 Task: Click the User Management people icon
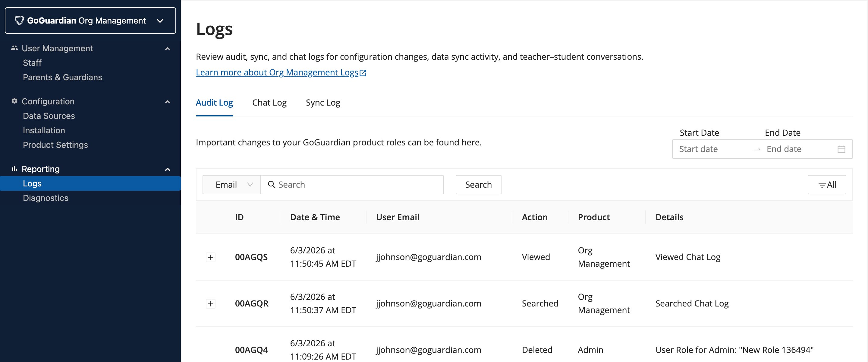(x=14, y=48)
